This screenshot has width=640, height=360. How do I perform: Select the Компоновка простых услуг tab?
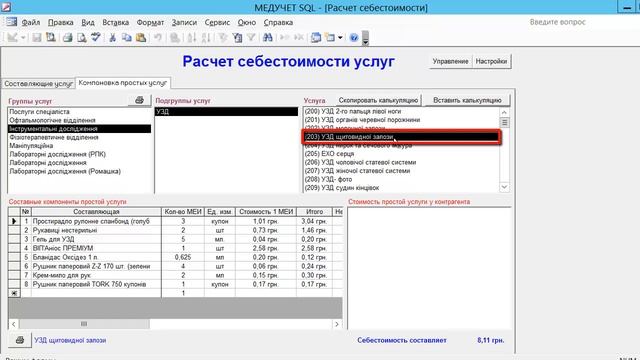[x=123, y=83]
